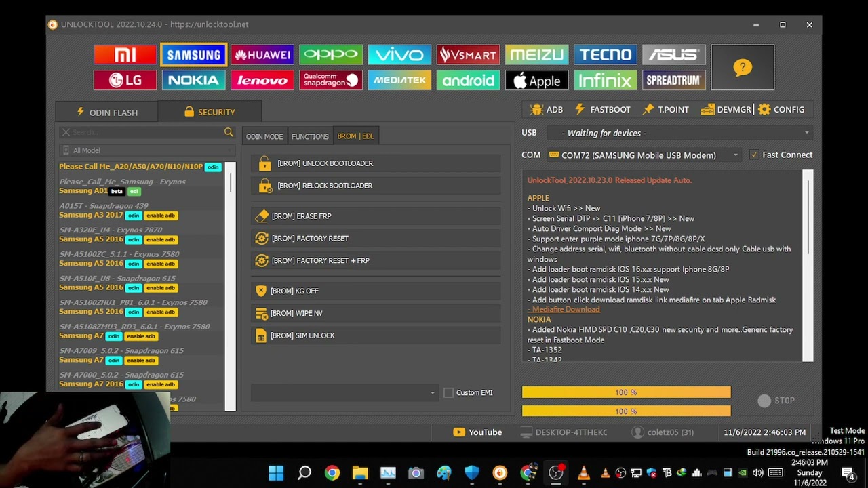Choose the Tecno brand icon
The width and height of the screenshot is (868, 488).
(x=605, y=55)
